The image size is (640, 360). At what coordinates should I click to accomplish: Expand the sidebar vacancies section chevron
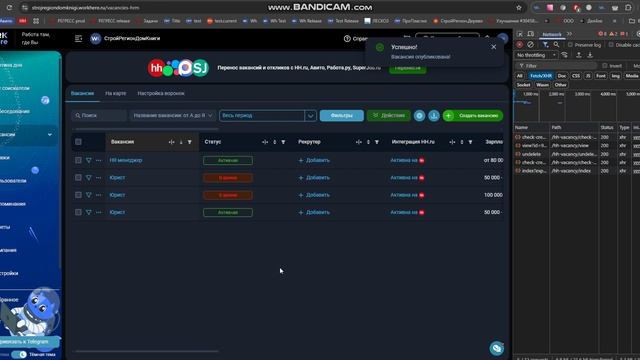point(50,134)
